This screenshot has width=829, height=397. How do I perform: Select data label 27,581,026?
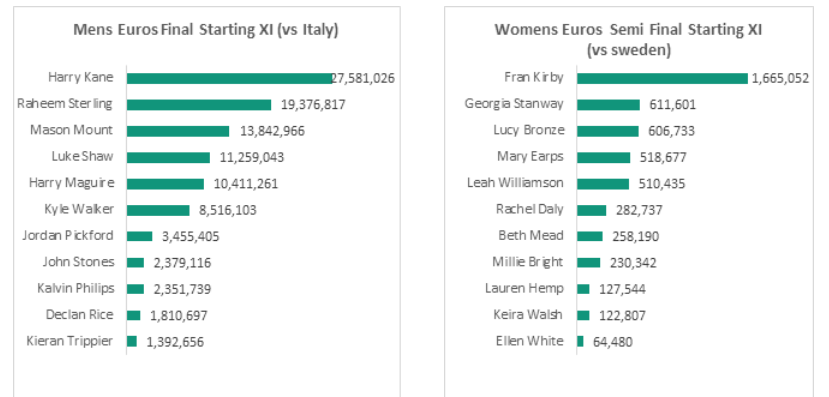click(363, 78)
